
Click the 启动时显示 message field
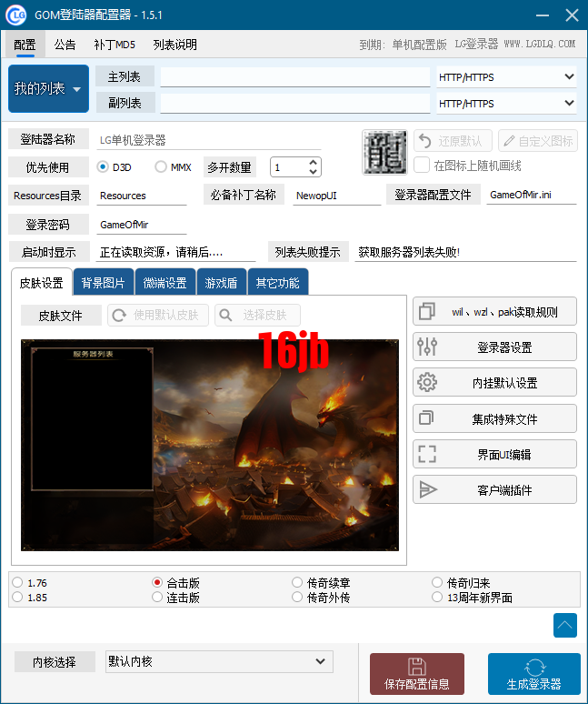[x=175, y=252]
